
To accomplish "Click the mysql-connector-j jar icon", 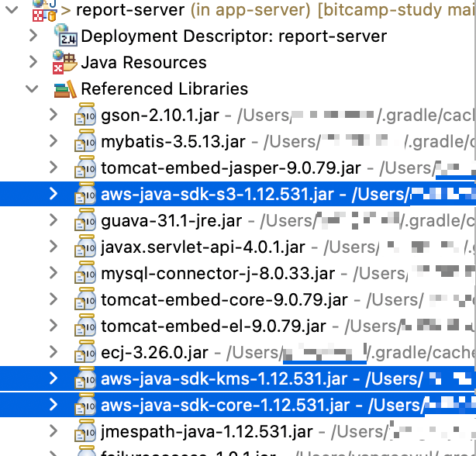I will 85,272.
